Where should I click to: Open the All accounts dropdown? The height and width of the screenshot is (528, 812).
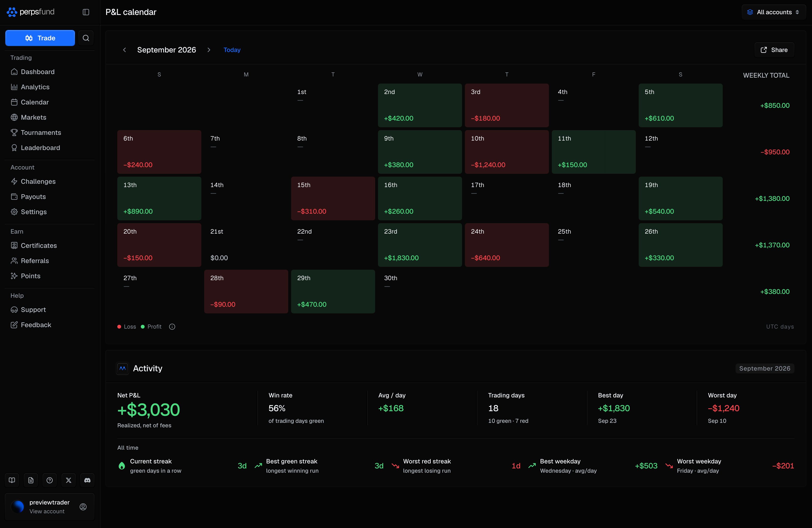[x=774, y=12]
